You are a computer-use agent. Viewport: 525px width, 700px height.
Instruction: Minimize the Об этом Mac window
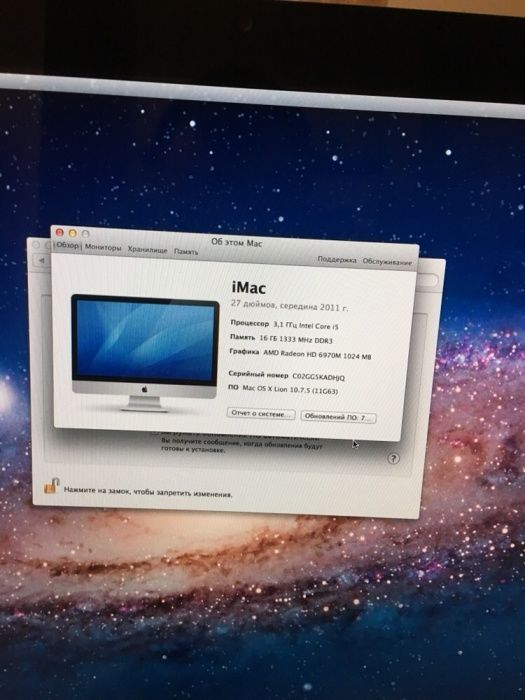point(72,233)
